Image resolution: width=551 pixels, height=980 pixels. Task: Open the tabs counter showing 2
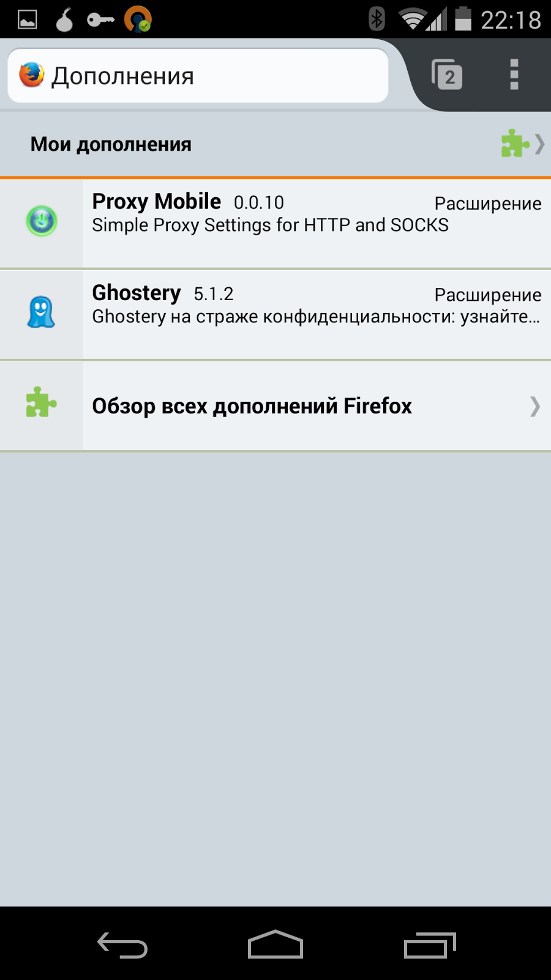pos(447,75)
